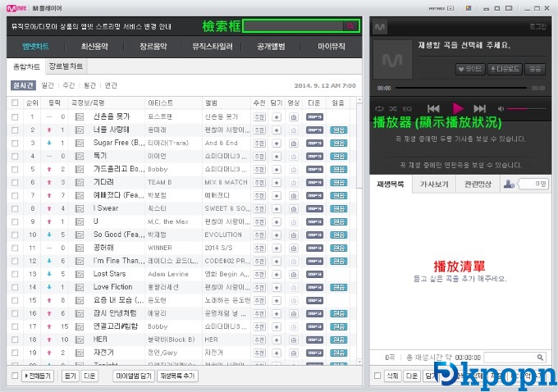The height and width of the screenshot is (392, 558).
Task: Switch to the 장르음악 tab
Action: 153,46
